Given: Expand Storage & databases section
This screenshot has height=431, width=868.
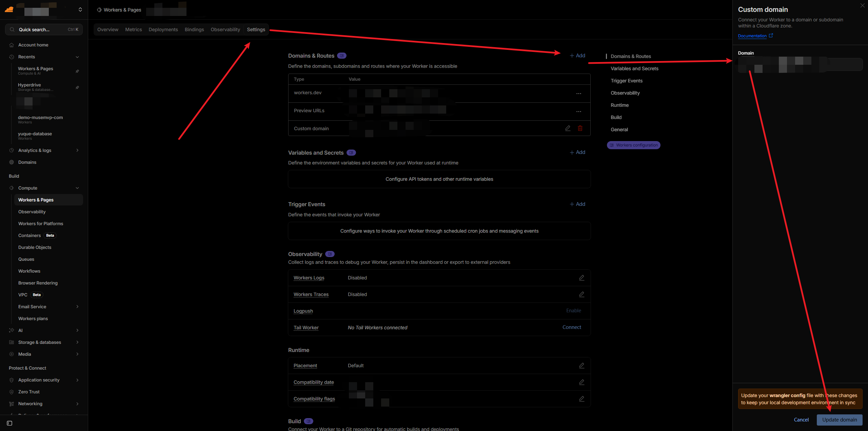Looking at the screenshot, I should click(77, 342).
